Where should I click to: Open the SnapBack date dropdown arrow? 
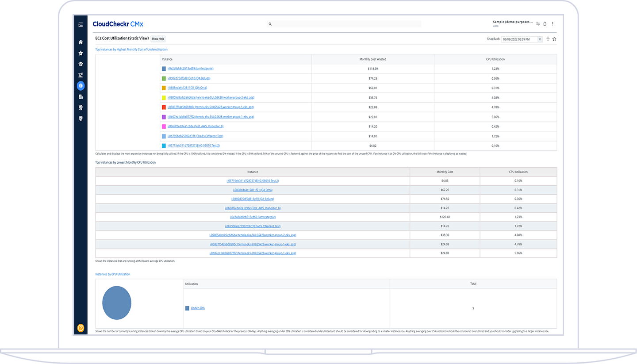[x=540, y=39]
